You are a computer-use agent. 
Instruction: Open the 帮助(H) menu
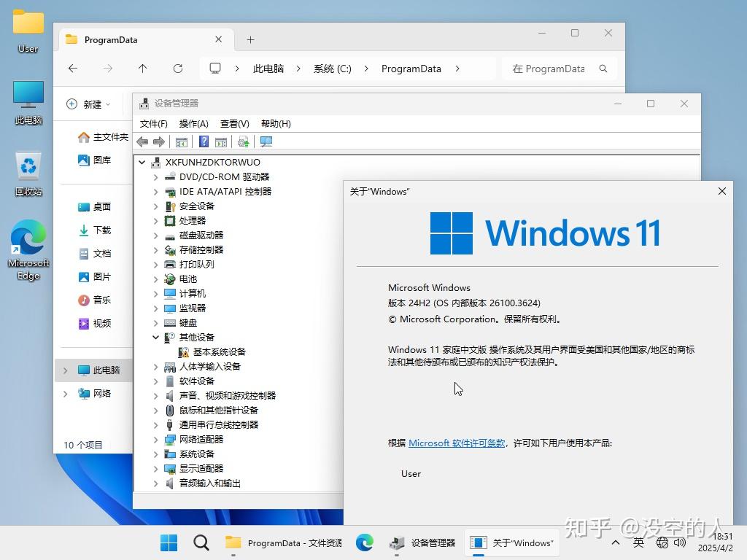coord(276,124)
